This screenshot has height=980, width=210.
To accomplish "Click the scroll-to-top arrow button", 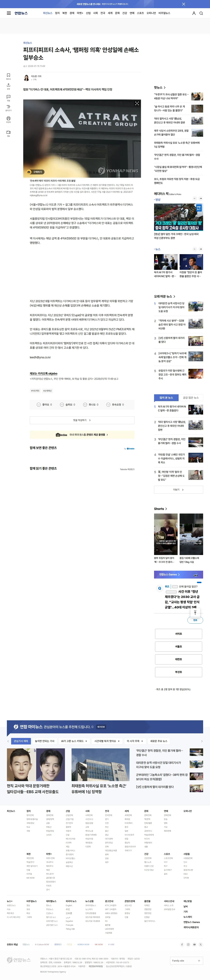I will 195,613.
